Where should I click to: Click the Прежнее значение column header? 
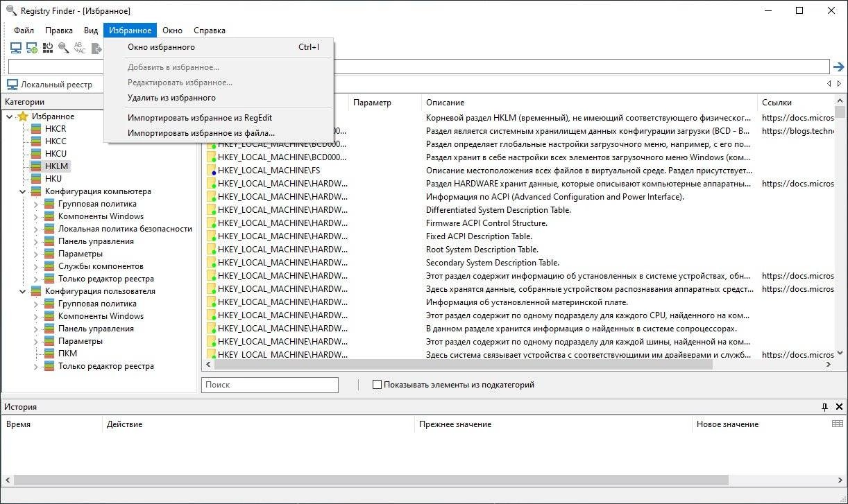point(554,424)
